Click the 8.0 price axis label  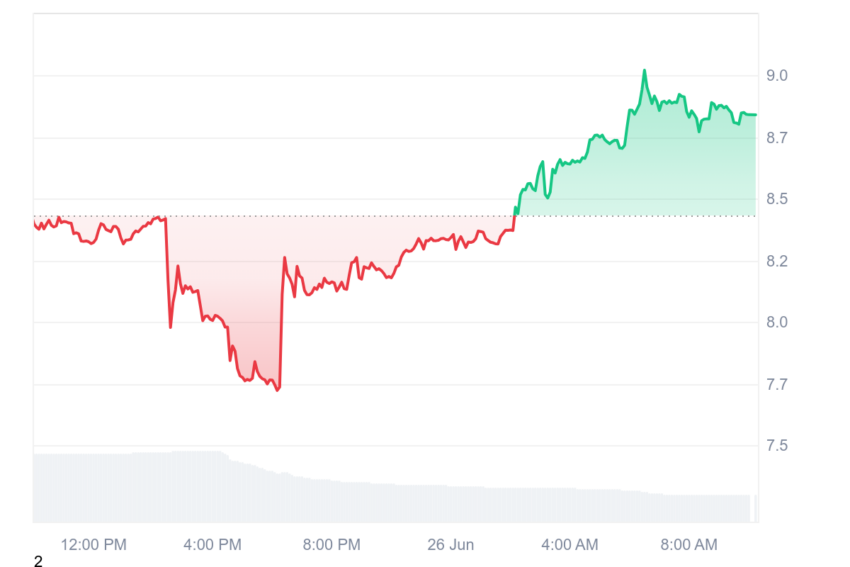[x=776, y=323]
